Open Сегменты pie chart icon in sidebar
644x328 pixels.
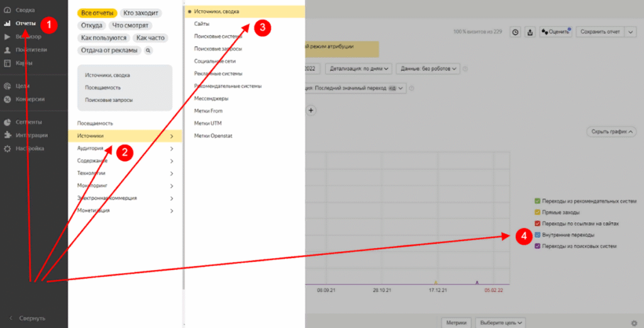point(8,122)
